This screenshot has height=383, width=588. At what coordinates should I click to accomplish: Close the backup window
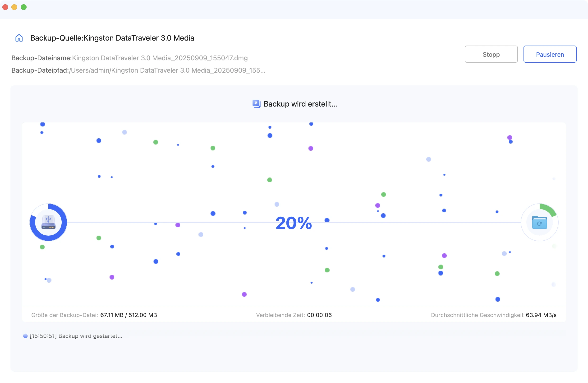click(5, 7)
